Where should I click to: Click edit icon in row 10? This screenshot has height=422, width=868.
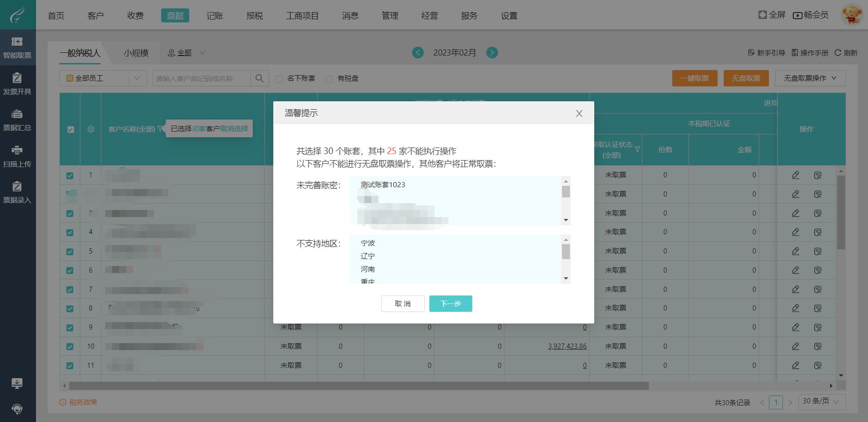point(796,346)
